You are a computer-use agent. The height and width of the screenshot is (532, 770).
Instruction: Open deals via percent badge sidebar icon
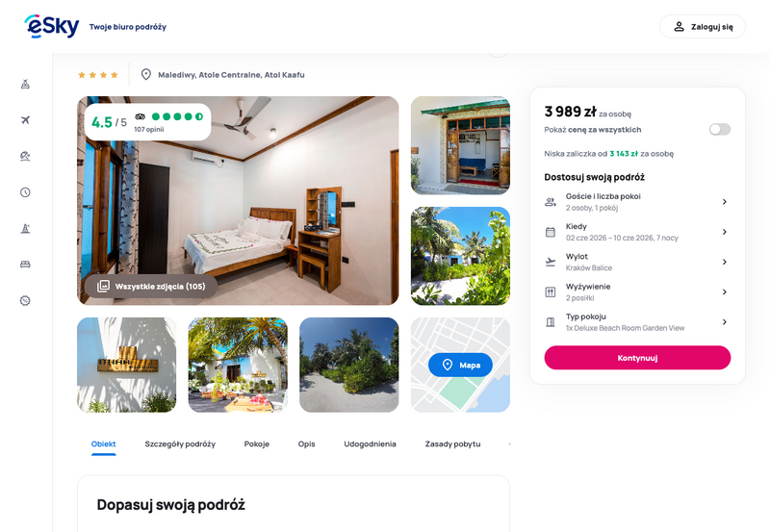(26, 300)
